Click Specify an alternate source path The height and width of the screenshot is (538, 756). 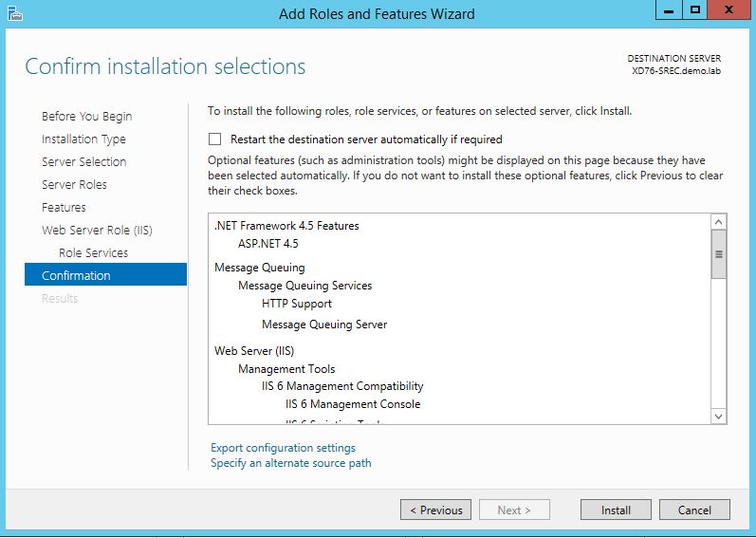(x=290, y=463)
